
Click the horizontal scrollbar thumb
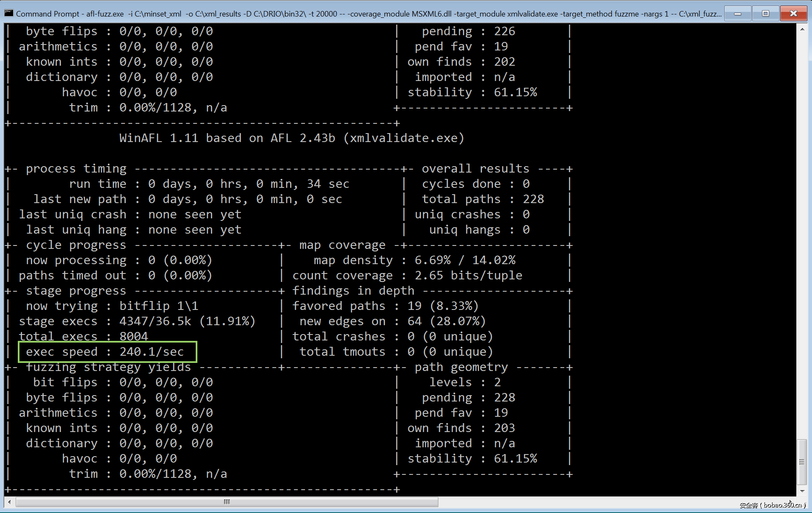[227, 502]
